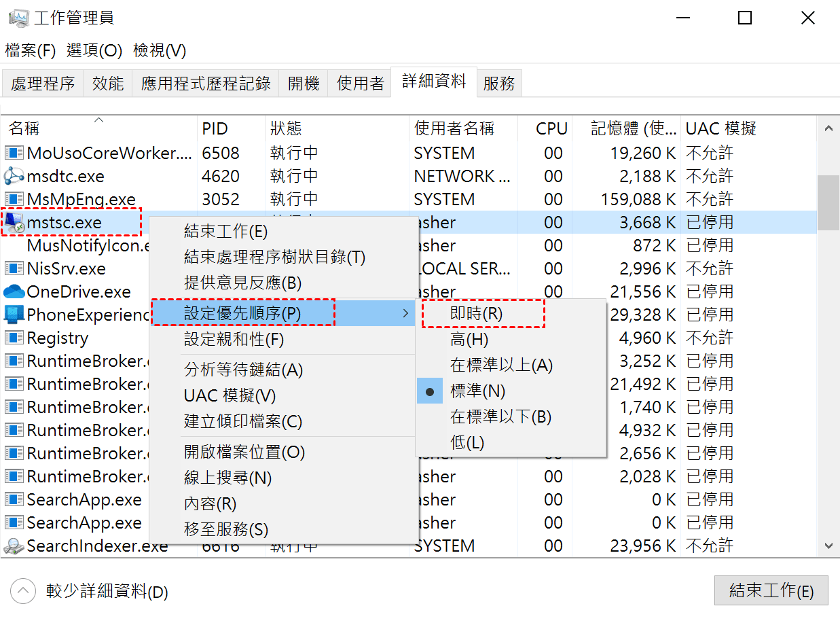Expand the 設定優先順序(P) submenu
This screenshot has height=623, width=840.
pyautogui.click(x=284, y=313)
